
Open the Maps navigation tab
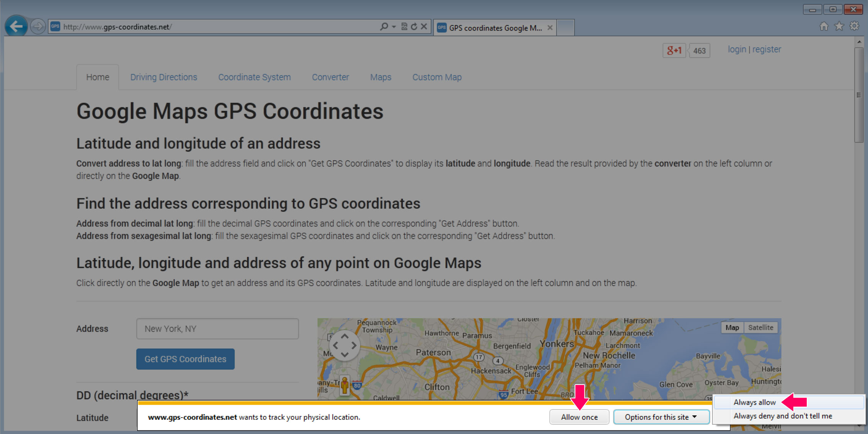pyautogui.click(x=380, y=77)
